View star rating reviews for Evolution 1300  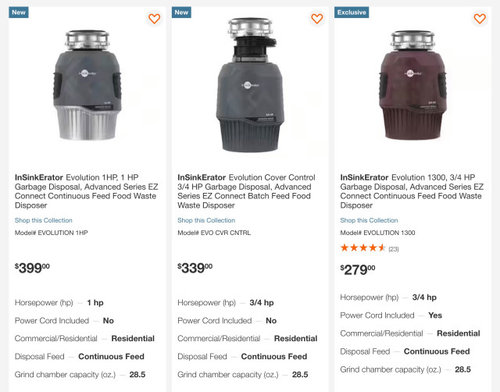coord(363,248)
